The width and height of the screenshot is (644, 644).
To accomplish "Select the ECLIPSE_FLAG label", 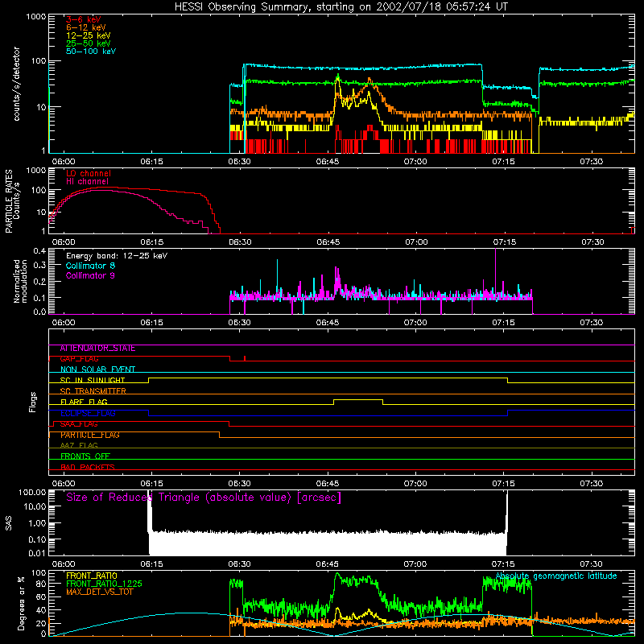I will pos(88,413).
